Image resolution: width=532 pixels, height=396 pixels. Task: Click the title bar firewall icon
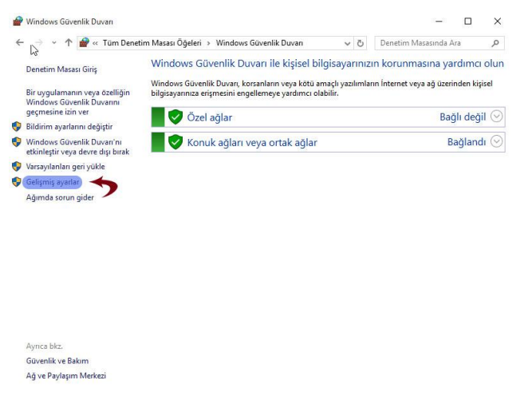[18, 22]
